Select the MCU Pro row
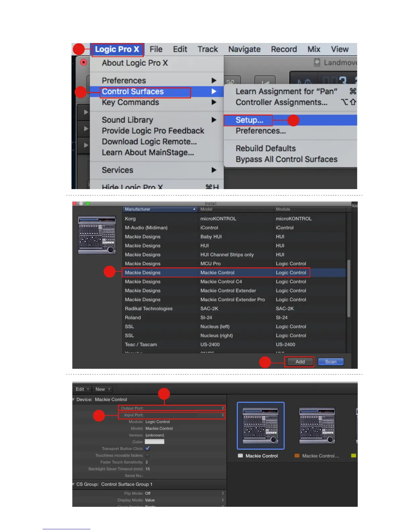 (234, 264)
